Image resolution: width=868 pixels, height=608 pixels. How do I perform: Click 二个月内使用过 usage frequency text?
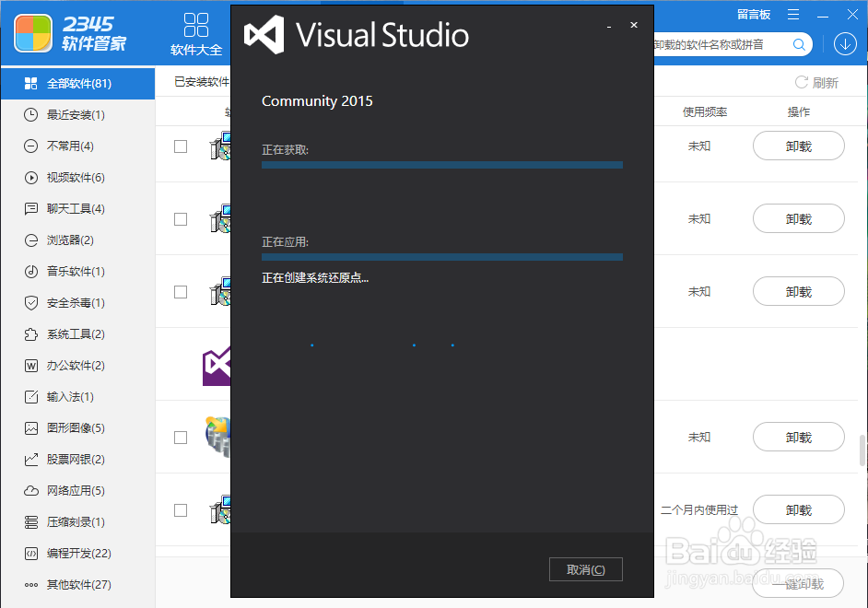[699, 510]
